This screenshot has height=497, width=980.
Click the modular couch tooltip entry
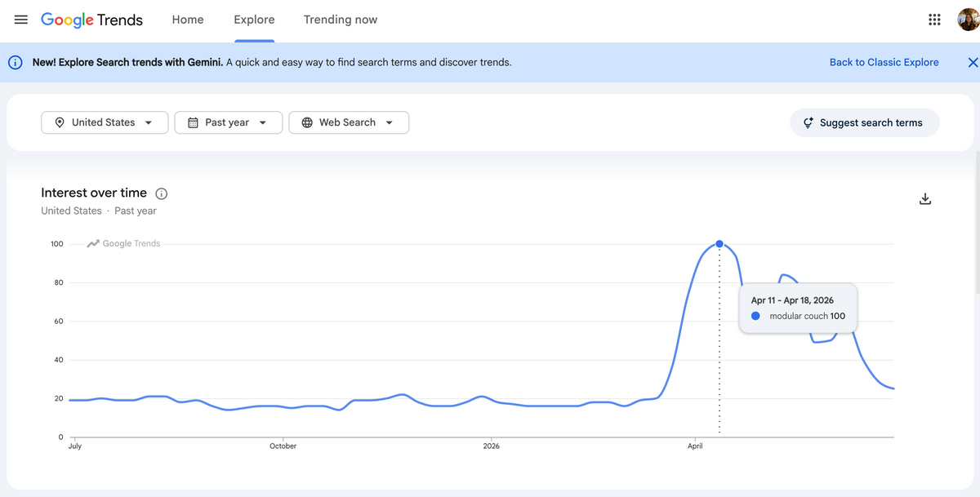(x=798, y=316)
